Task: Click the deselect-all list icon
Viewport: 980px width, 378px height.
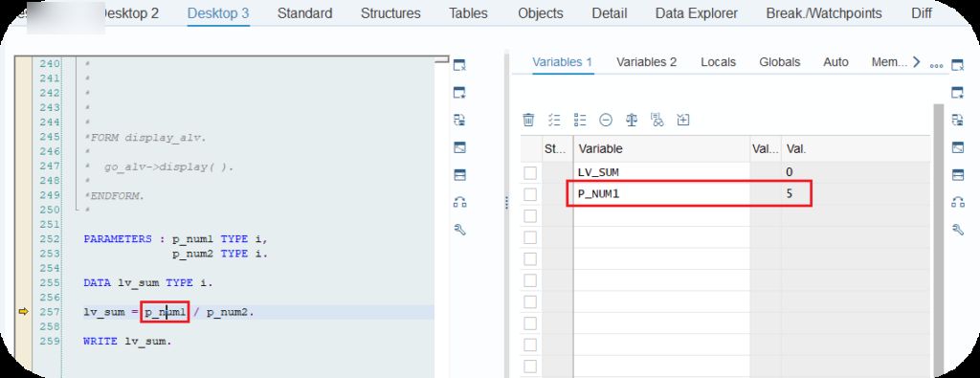Action: click(579, 120)
